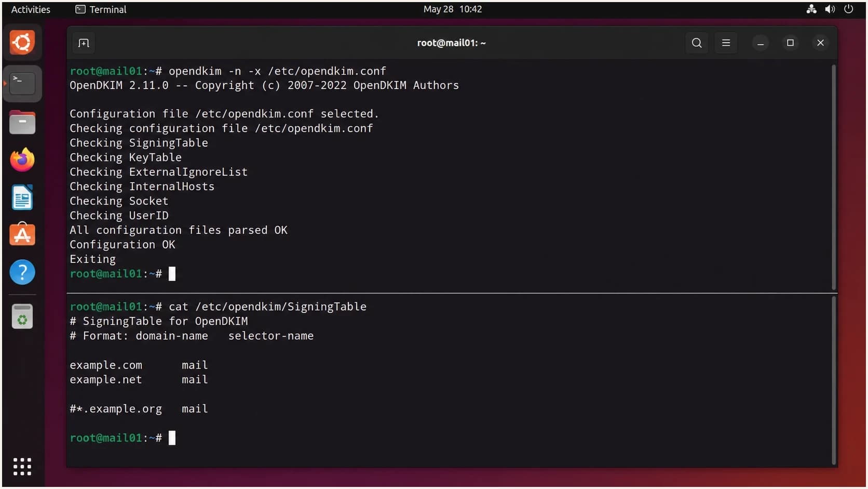This screenshot has height=489, width=868.
Task: Minimize the terminal window
Action: (761, 43)
